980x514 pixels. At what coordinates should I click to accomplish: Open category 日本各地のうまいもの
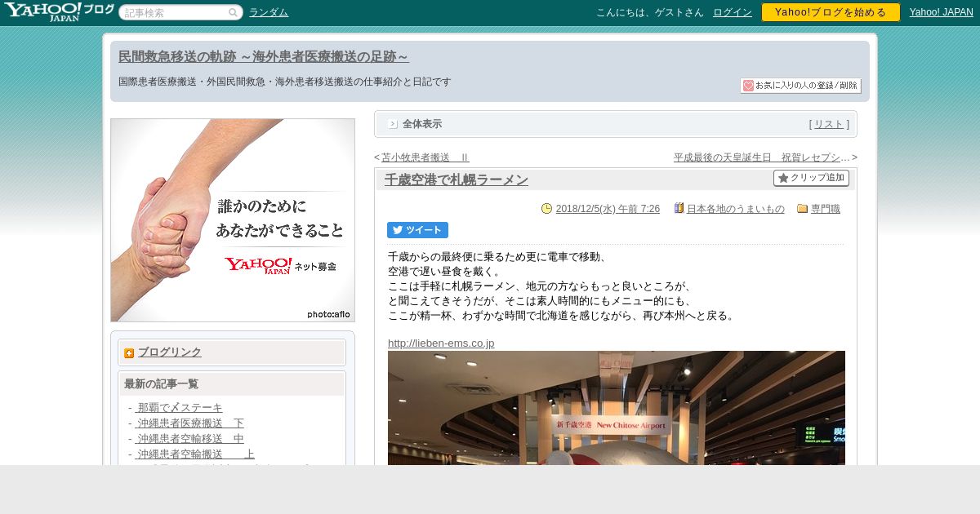tap(736, 209)
